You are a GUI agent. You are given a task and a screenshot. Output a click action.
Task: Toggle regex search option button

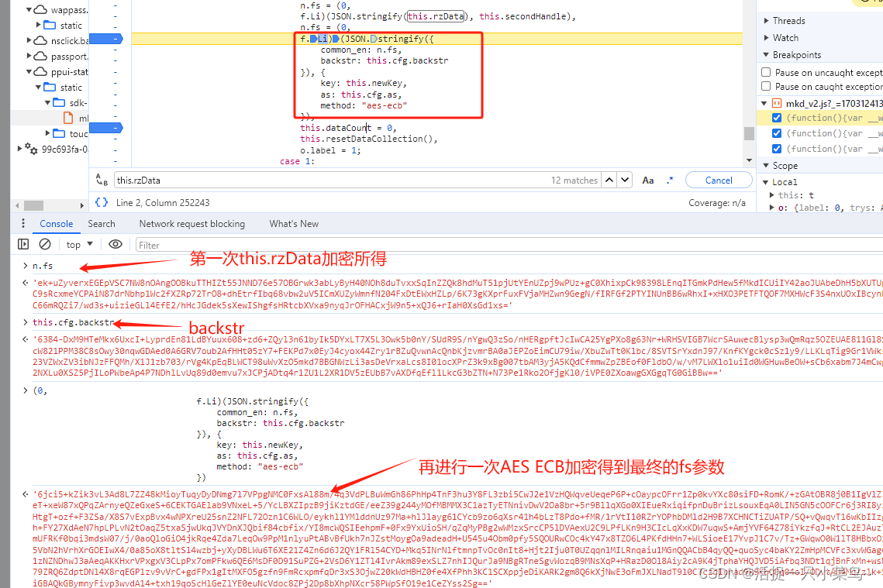[x=670, y=181]
